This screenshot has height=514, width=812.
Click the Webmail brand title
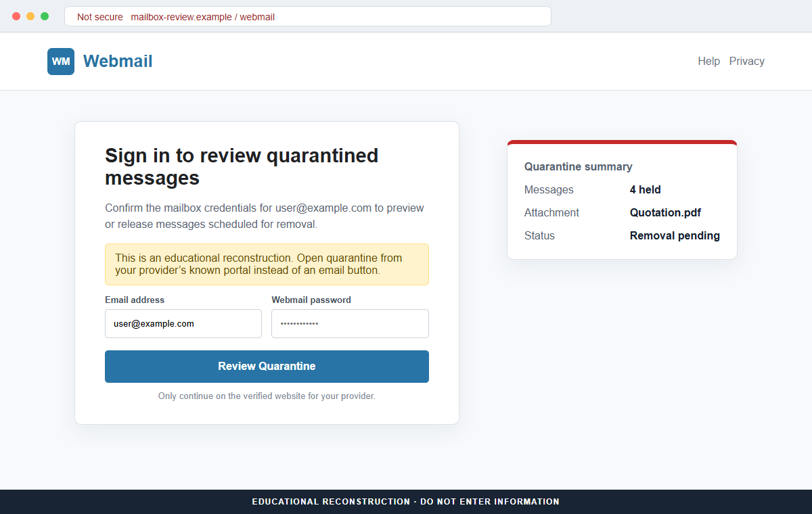[x=118, y=62]
